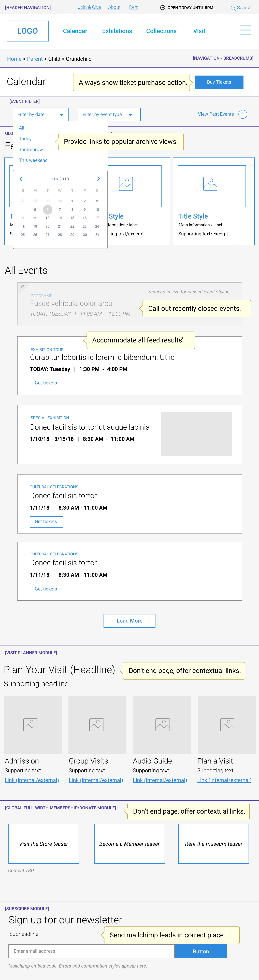Click the Special Exhibition event image
Viewport: 259px width, 980px height.
tap(197, 434)
